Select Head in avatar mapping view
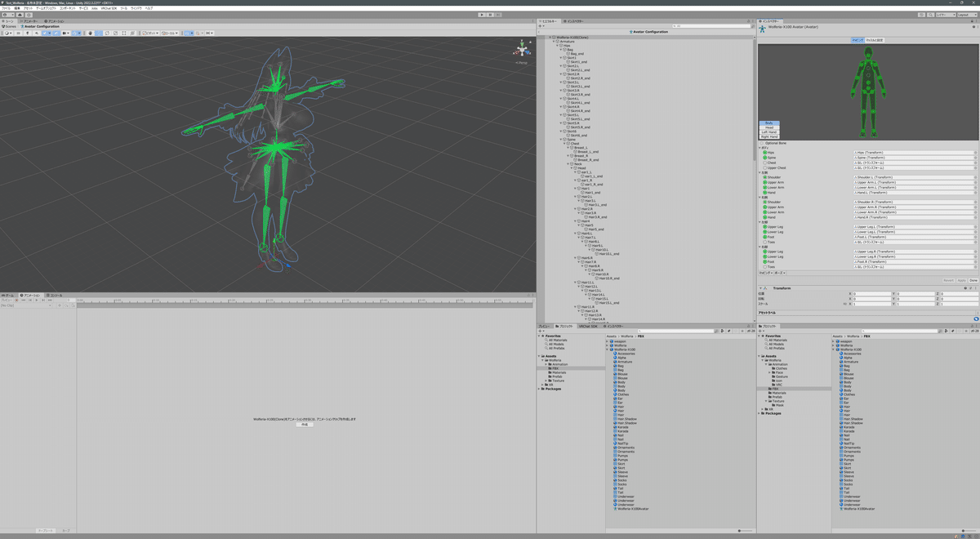Viewport: 980px width, 539px height. coord(769,127)
